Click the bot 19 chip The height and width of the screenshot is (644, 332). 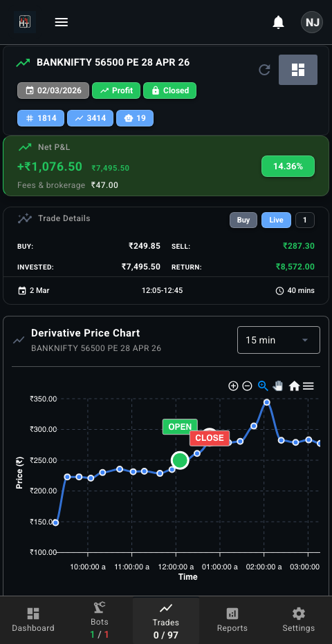click(x=135, y=118)
